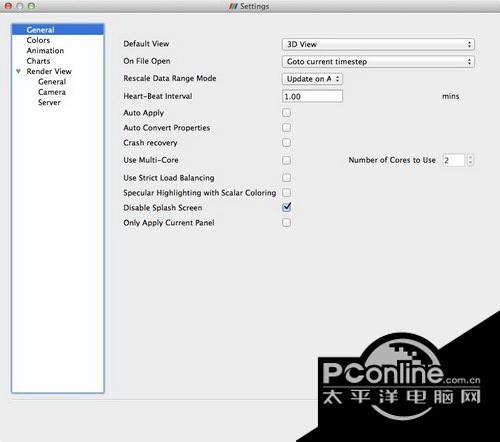Screen dimensions: 500x442
Task: Click the Default View label
Action: point(146,44)
